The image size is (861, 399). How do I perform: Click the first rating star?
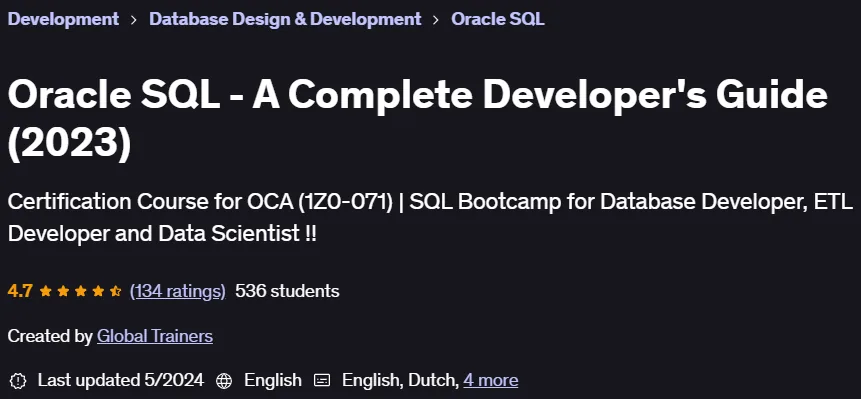click(x=46, y=291)
